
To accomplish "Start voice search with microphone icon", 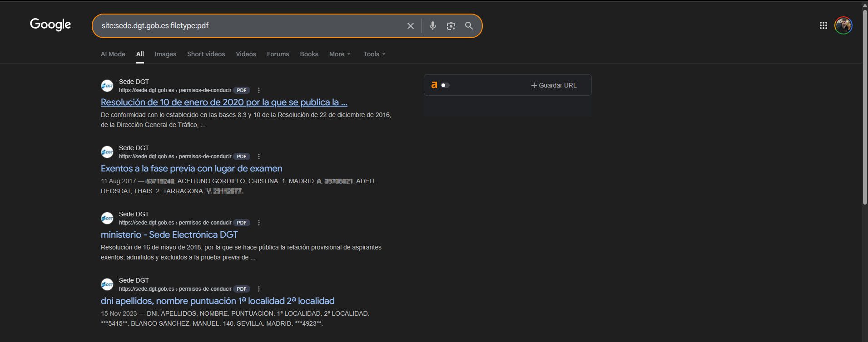I will [x=432, y=26].
